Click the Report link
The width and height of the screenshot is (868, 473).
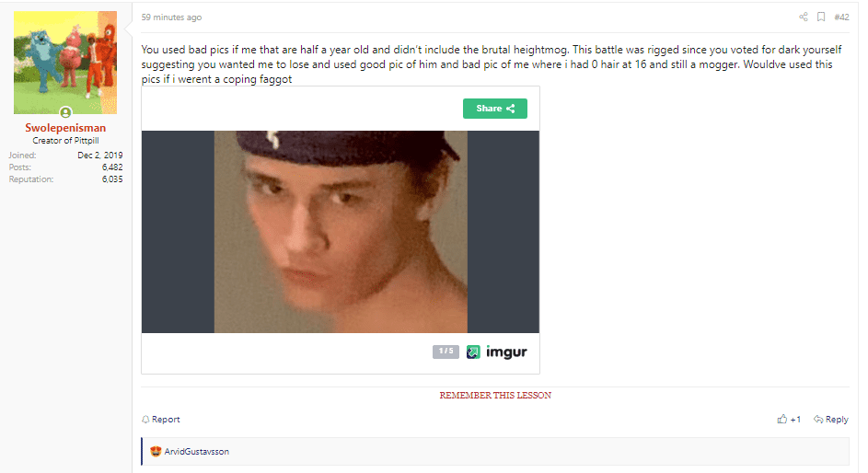tap(166, 420)
